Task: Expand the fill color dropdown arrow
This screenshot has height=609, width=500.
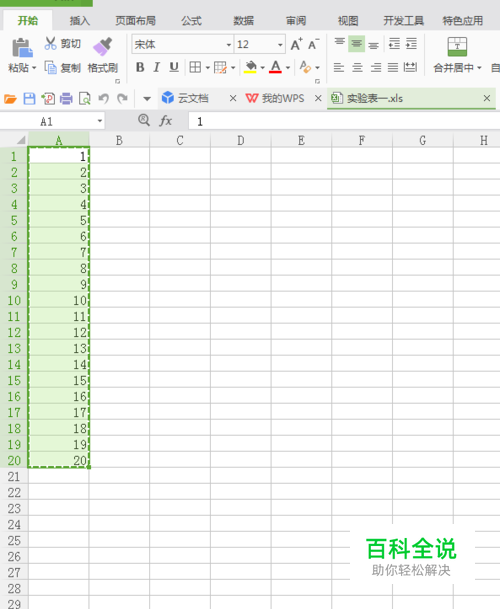Action: pos(263,68)
